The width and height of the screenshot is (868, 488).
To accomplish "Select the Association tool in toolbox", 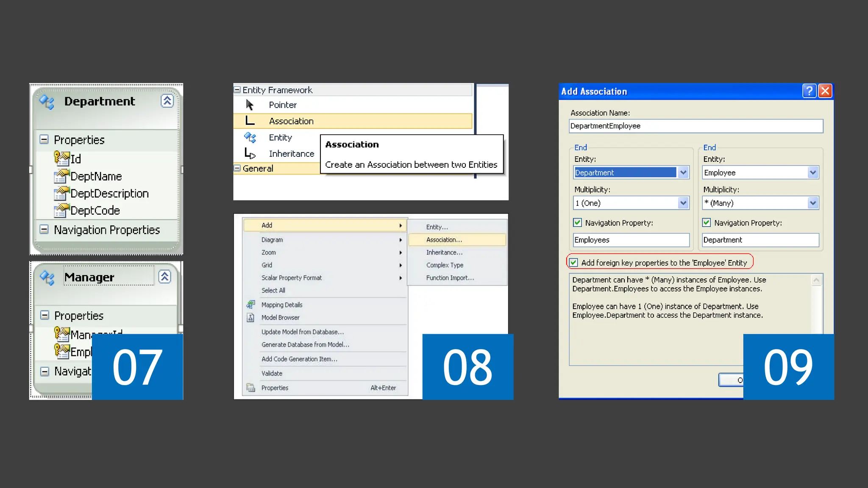I will pyautogui.click(x=291, y=121).
